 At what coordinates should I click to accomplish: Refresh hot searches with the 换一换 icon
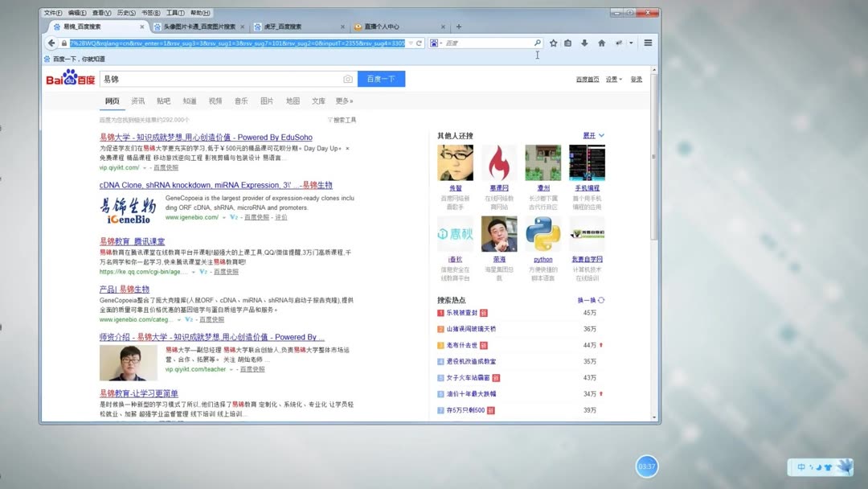click(x=599, y=298)
